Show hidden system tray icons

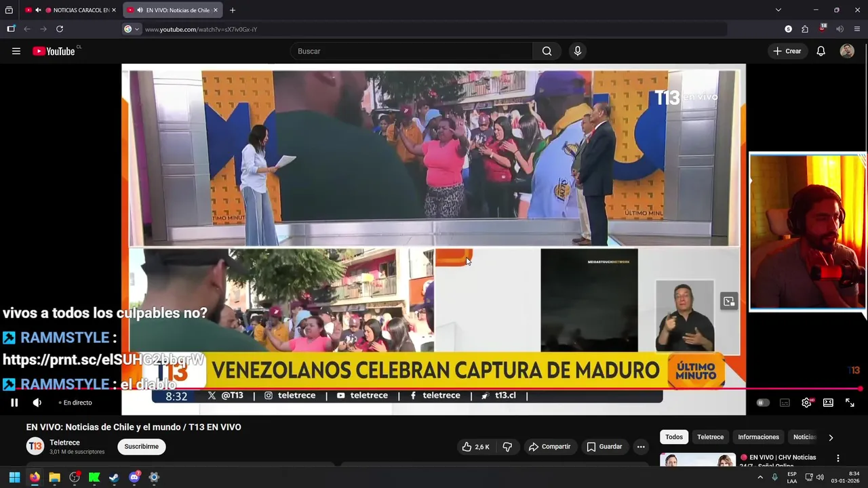[760, 477]
